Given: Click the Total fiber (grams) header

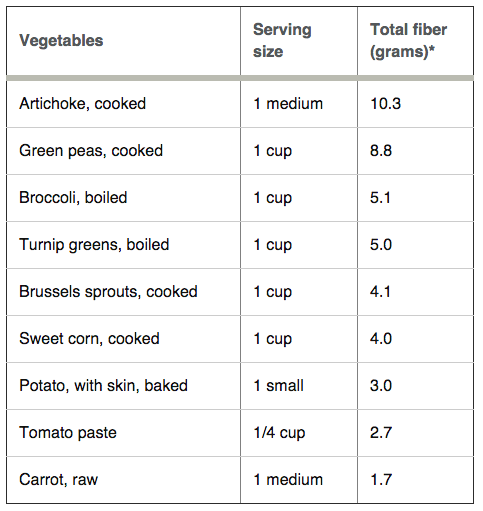Looking at the screenshot, I should tap(408, 40).
